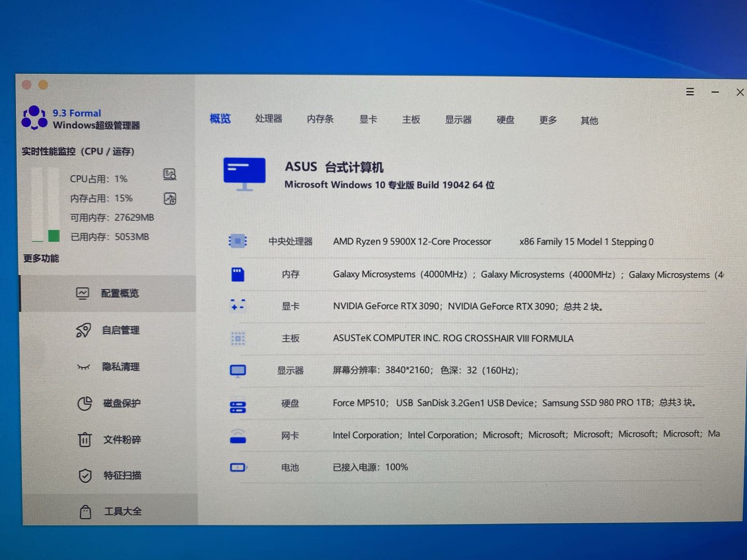This screenshot has width=747, height=560.
Task: Click the 特征扫描 shield icon
Action: 85,475
